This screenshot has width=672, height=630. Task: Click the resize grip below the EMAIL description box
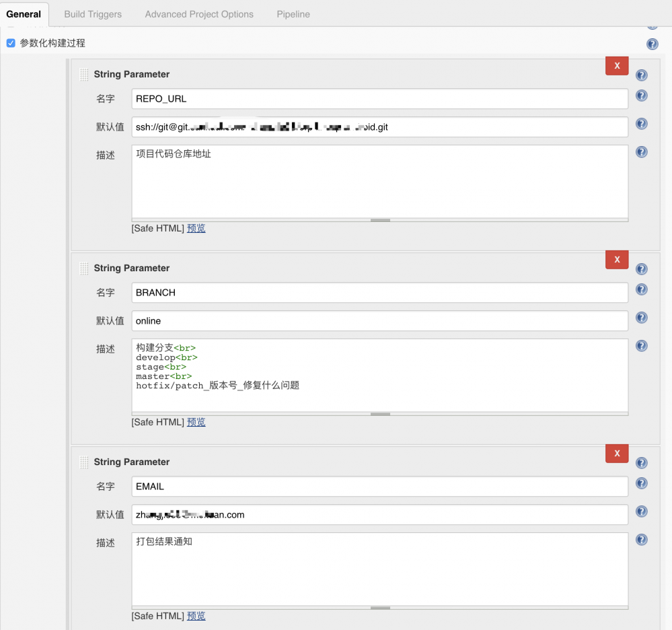pyautogui.click(x=379, y=607)
